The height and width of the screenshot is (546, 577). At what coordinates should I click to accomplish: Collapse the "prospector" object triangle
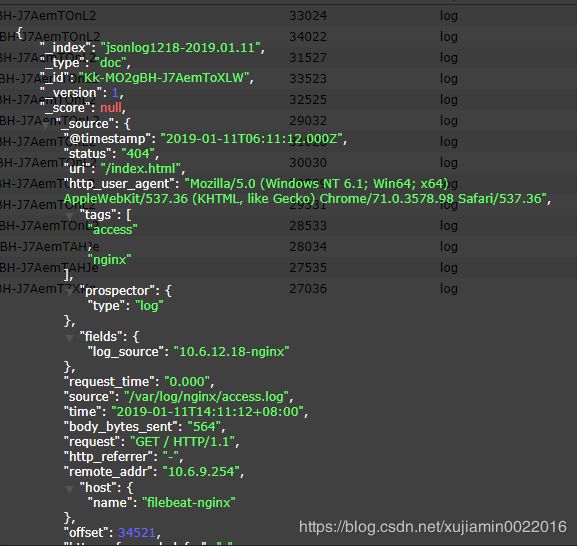pos(69,292)
